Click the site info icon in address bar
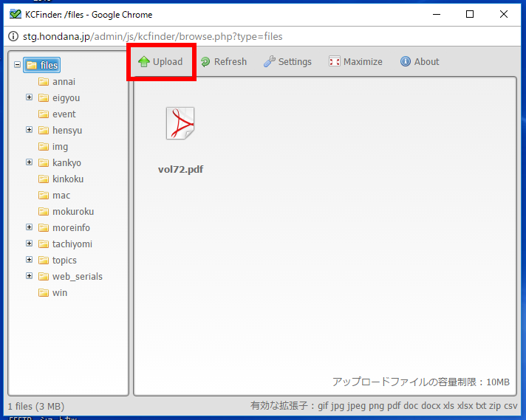This screenshot has height=420, width=526. pyautogui.click(x=13, y=36)
